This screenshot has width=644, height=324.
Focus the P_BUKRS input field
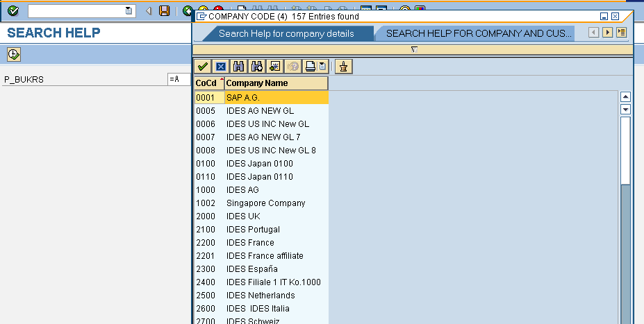point(179,79)
